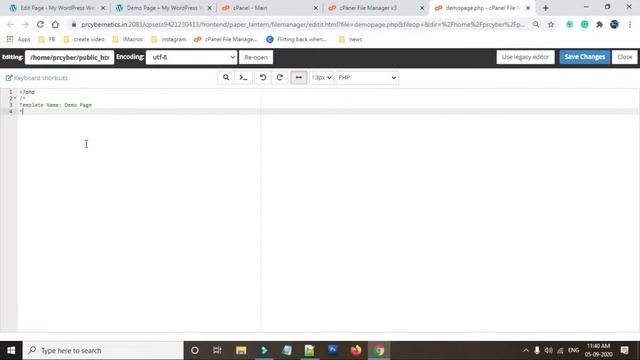640x360 pixels.
Task: Undo the last edit
Action: pos(263,78)
